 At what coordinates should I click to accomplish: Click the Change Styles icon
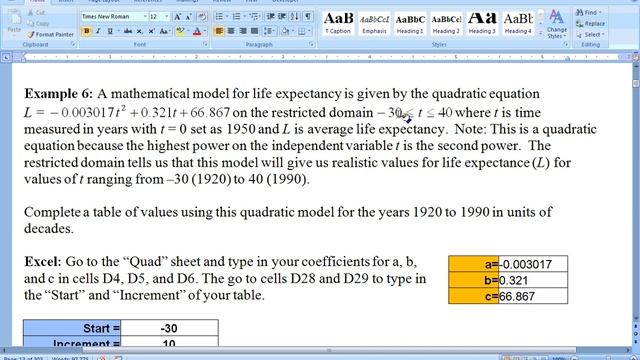pos(557,24)
